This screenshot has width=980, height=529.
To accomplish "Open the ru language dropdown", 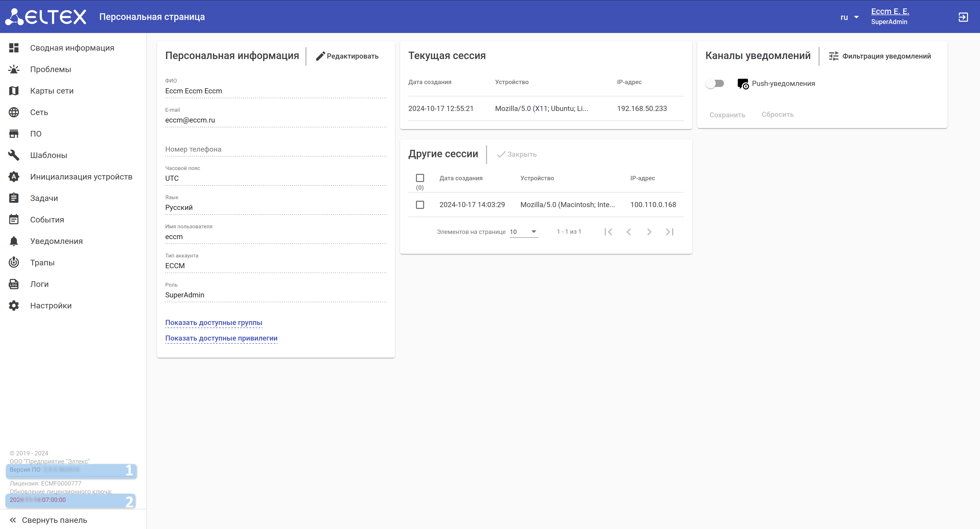I will pyautogui.click(x=849, y=17).
